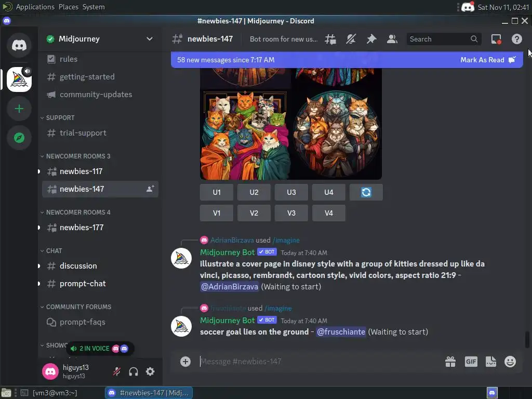Click the V2 variation button
The image size is (532, 399).
[x=254, y=213]
